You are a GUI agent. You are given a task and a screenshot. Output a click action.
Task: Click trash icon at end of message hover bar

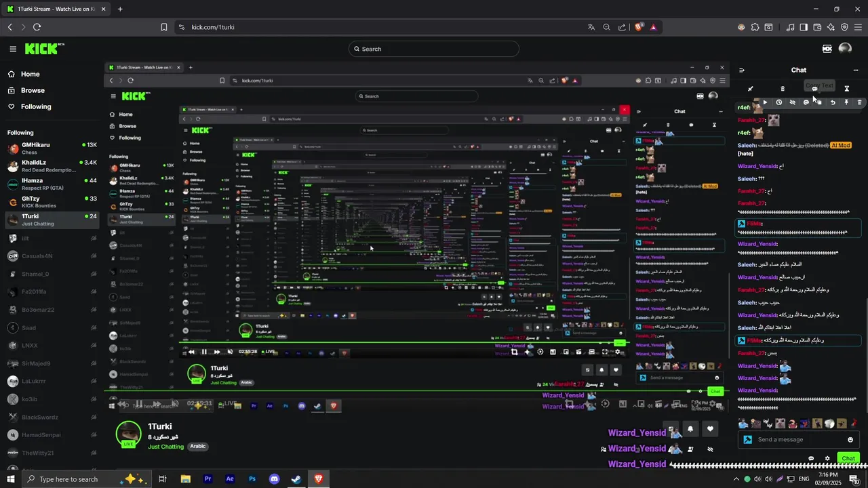[859, 102]
